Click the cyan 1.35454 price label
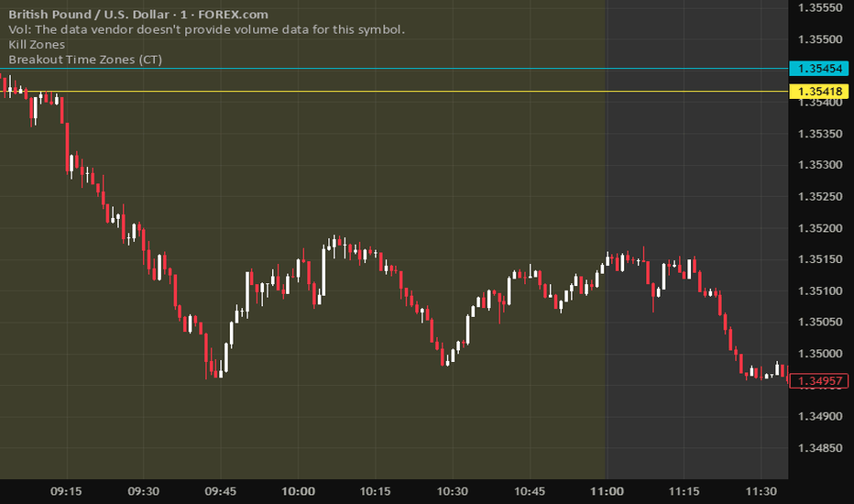Image resolution: width=854 pixels, height=504 pixels. pos(818,69)
